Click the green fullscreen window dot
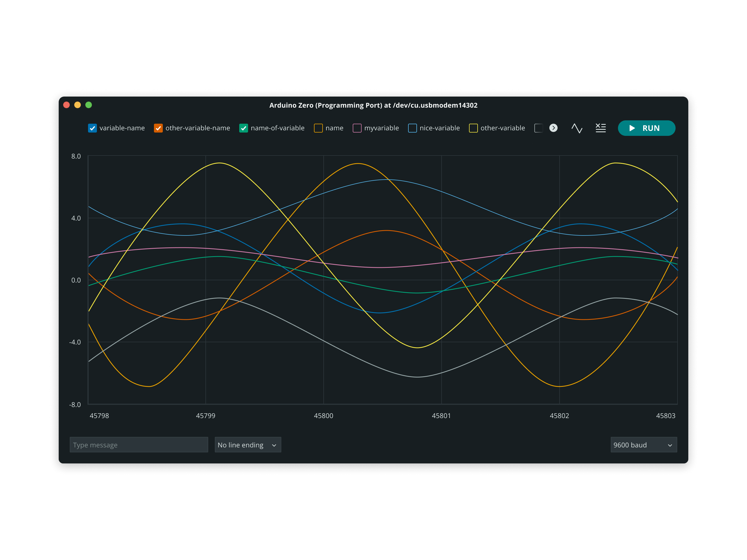 point(89,105)
